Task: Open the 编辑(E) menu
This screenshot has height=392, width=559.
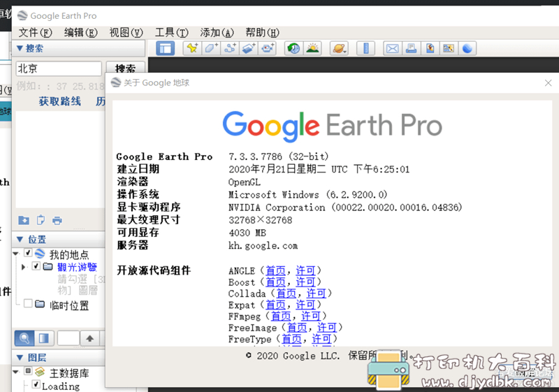Action: pos(80,33)
